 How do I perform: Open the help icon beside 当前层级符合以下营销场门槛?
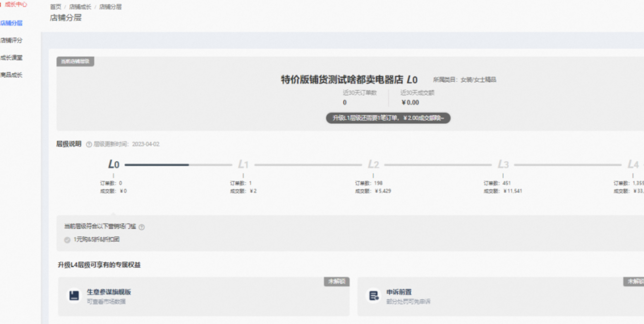point(141,227)
